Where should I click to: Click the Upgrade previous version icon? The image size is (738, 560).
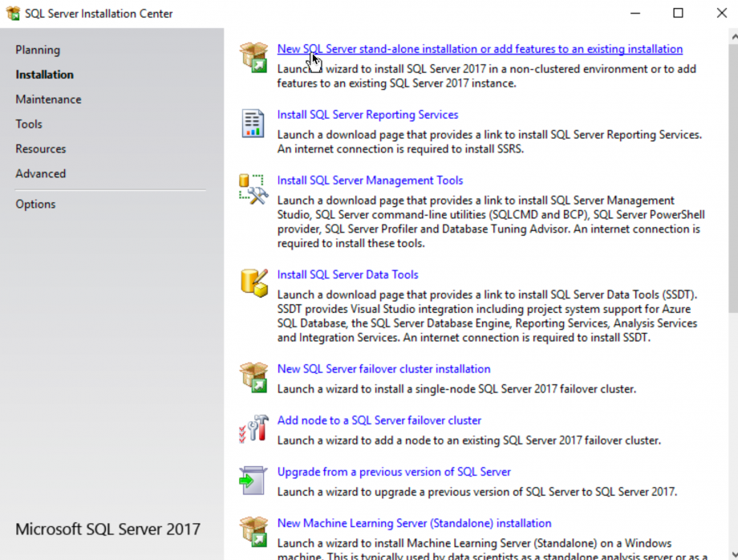(x=253, y=480)
